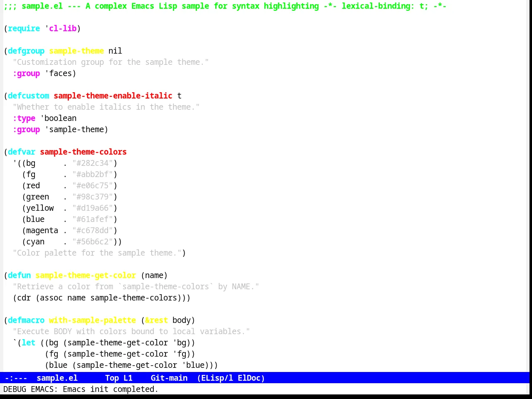Click the 'green' key in the color alist
Screen dimensions: 532x399
click(37, 197)
